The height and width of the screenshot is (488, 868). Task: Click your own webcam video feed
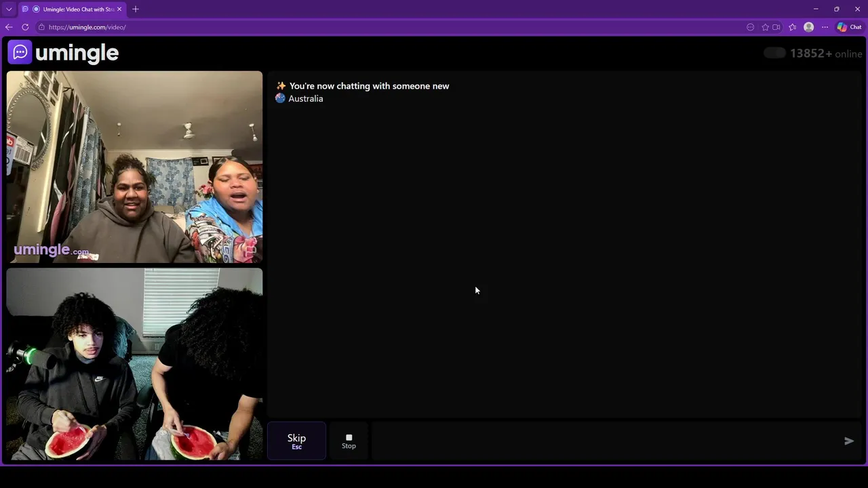[x=134, y=364]
